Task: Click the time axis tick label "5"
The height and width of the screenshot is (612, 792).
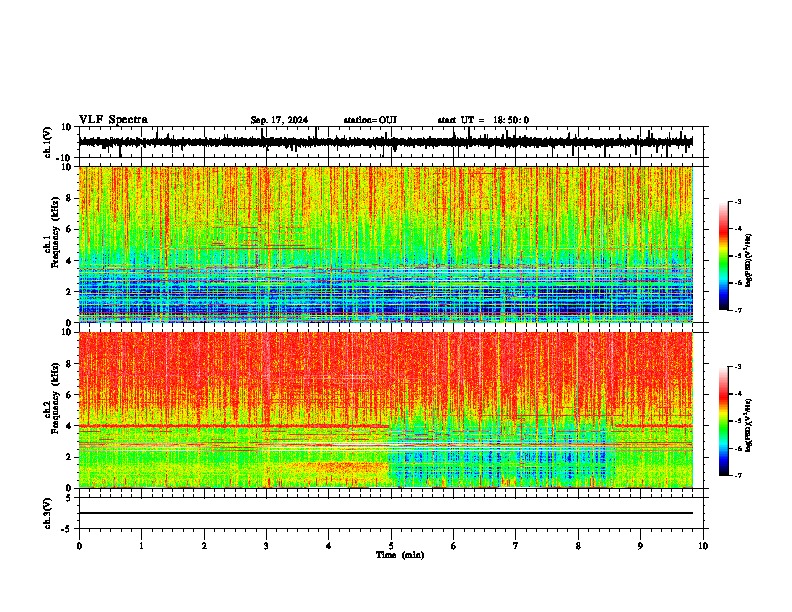Action: (x=391, y=546)
